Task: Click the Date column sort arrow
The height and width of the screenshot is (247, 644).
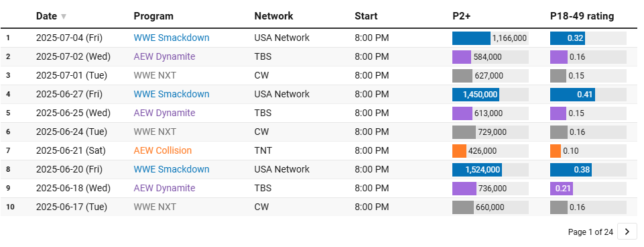Action: pyautogui.click(x=63, y=17)
